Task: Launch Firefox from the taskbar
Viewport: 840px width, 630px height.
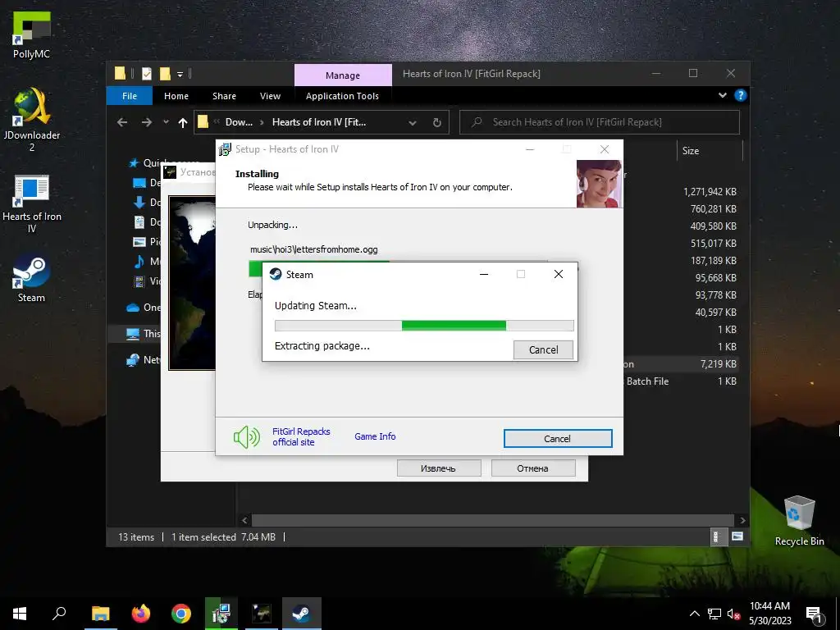Action: pyautogui.click(x=141, y=614)
